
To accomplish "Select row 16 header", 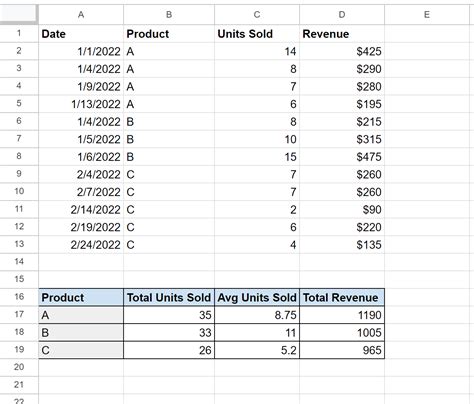I will [x=19, y=297].
